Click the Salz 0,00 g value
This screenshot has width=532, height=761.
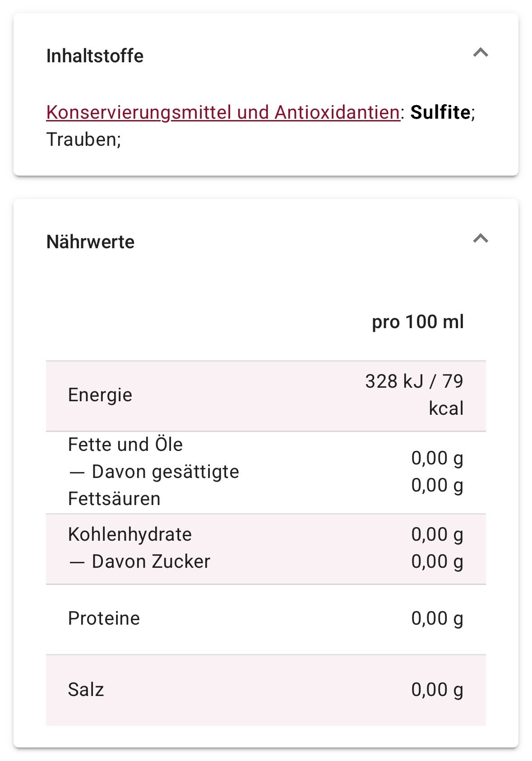[x=437, y=690]
